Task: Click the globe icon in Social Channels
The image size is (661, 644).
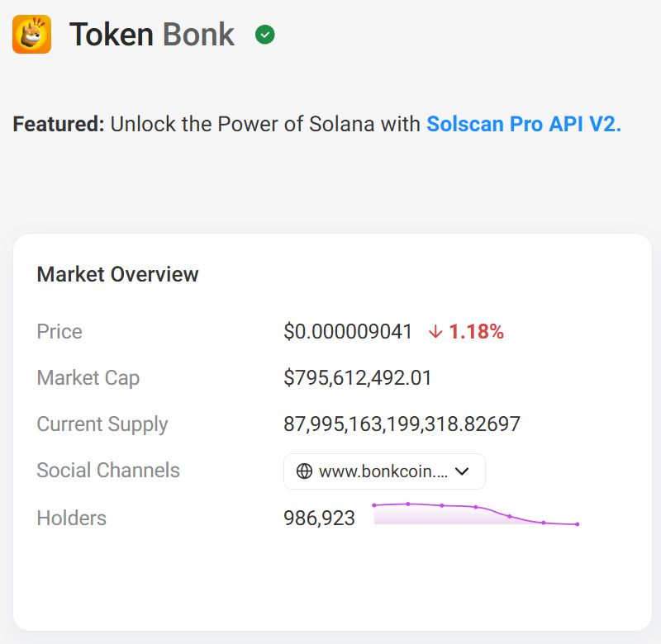Action: (304, 471)
